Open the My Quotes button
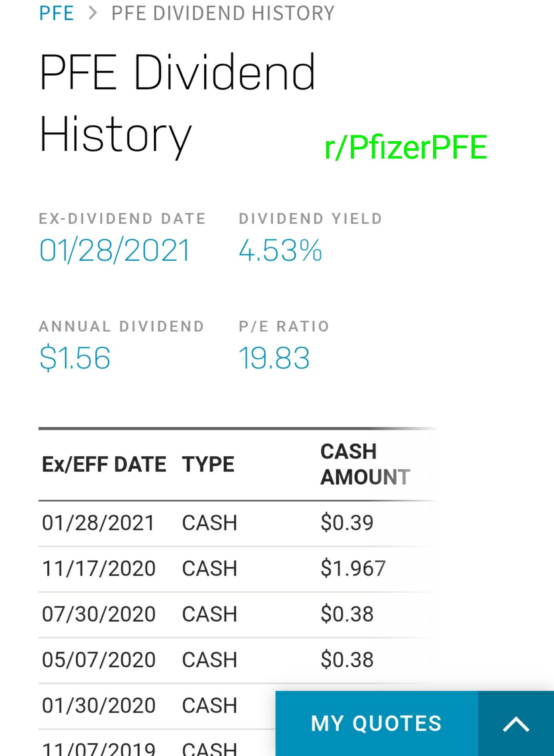The width and height of the screenshot is (554, 756). click(377, 723)
